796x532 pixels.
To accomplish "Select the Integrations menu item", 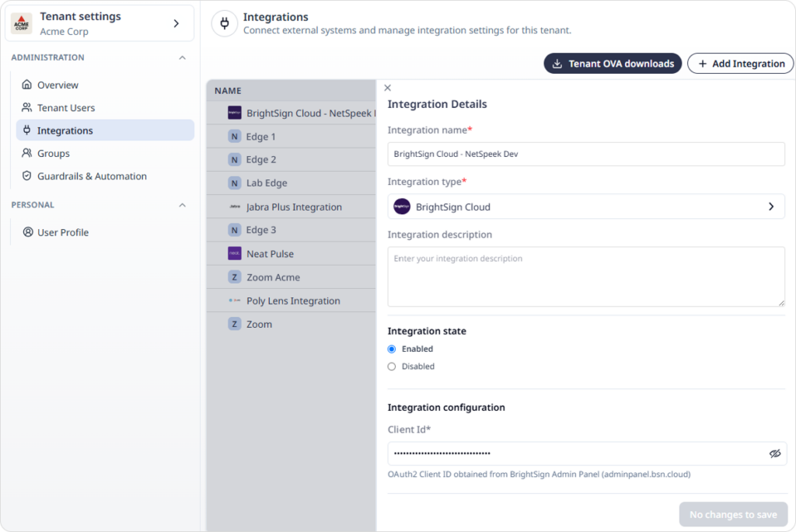I will 105,130.
